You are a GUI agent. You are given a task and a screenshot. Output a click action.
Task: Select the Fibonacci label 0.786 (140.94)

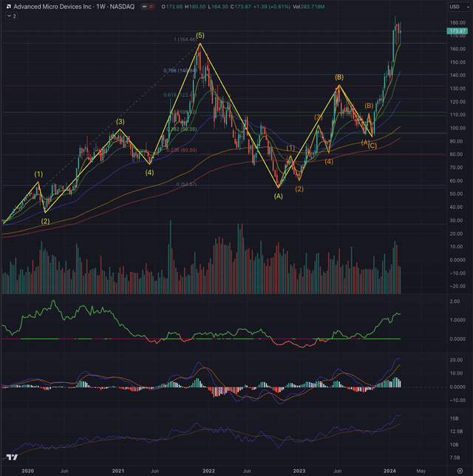pyautogui.click(x=180, y=71)
